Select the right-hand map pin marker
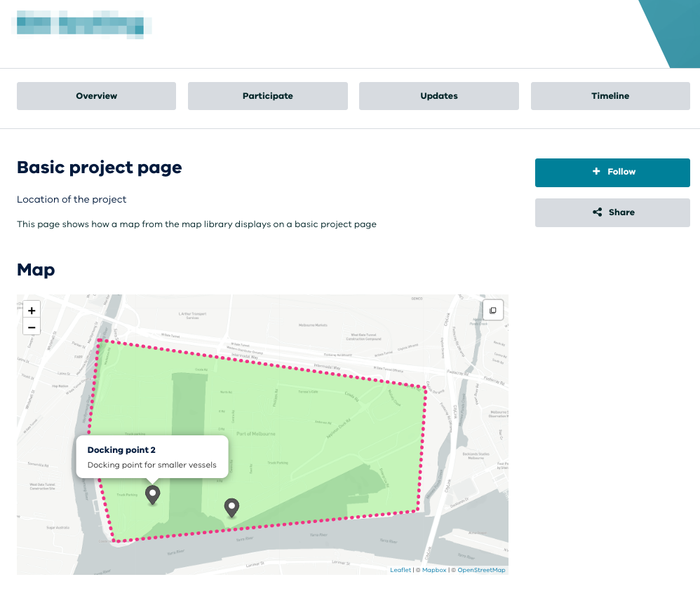Image resolution: width=700 pixels, height=605 pixels. 231,507
